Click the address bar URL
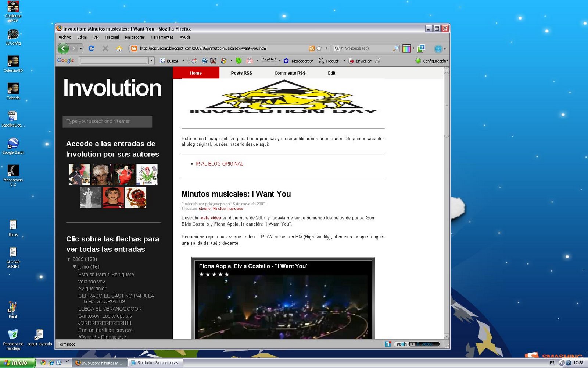Screen dimensions: 588x368 pos(203,48)
